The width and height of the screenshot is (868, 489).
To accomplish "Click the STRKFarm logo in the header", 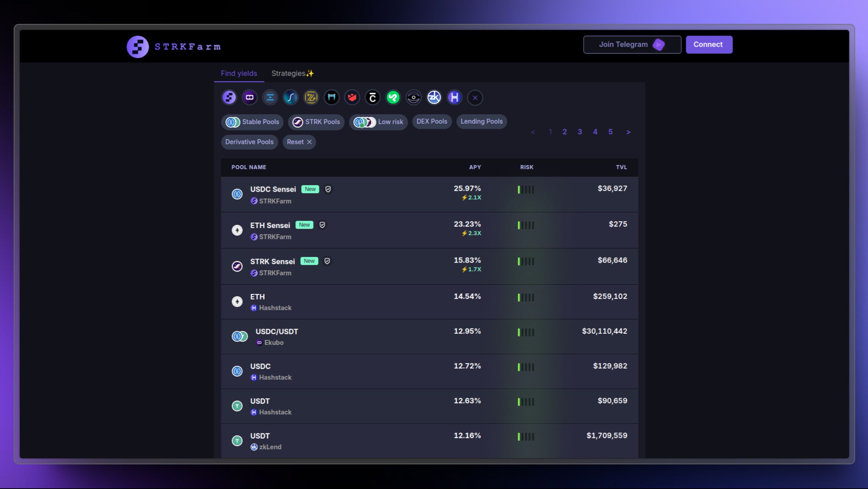I will pyautogui.click(x=174, y=47).
